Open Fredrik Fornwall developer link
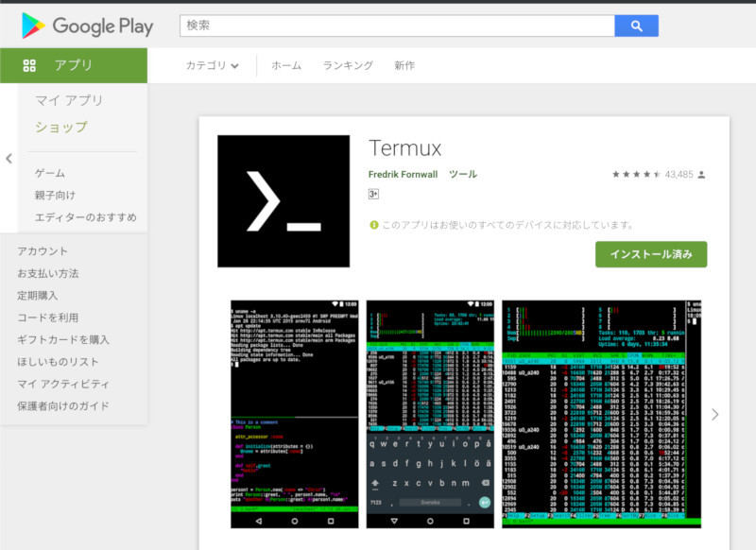 (x=403, y=175)
